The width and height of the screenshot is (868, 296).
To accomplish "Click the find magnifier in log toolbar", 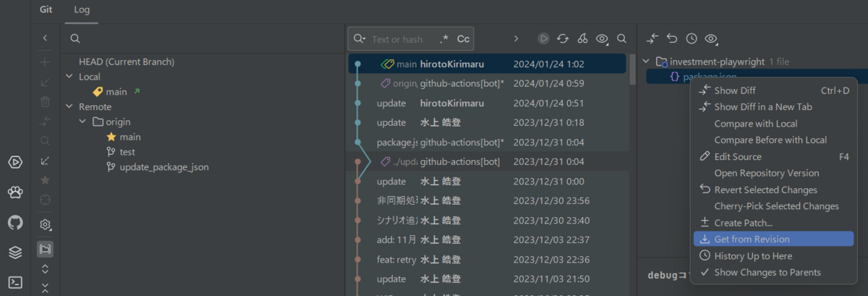I will point(621,38).
